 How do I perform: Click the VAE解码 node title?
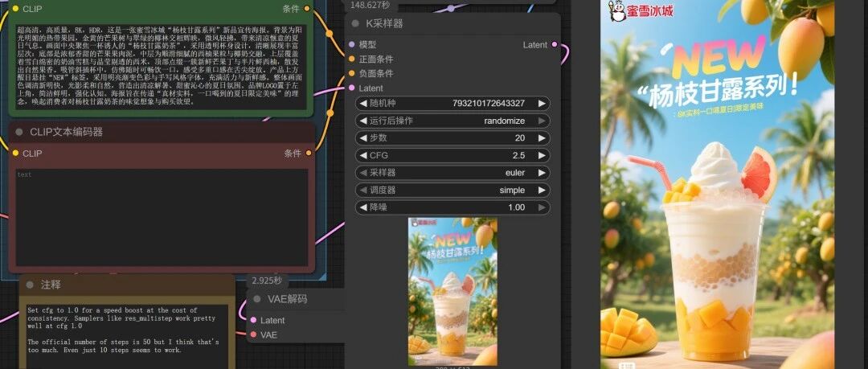pos(287,299)
